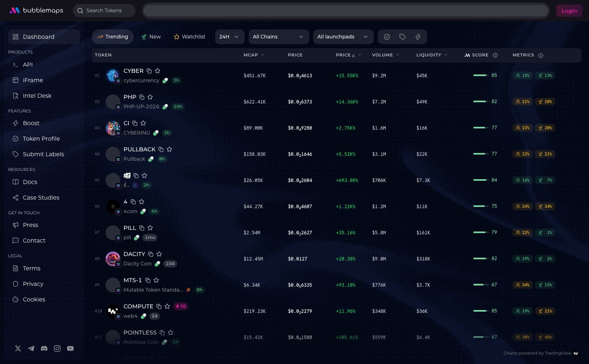Favorite the PULLBACK token star

tap(169, 149)
